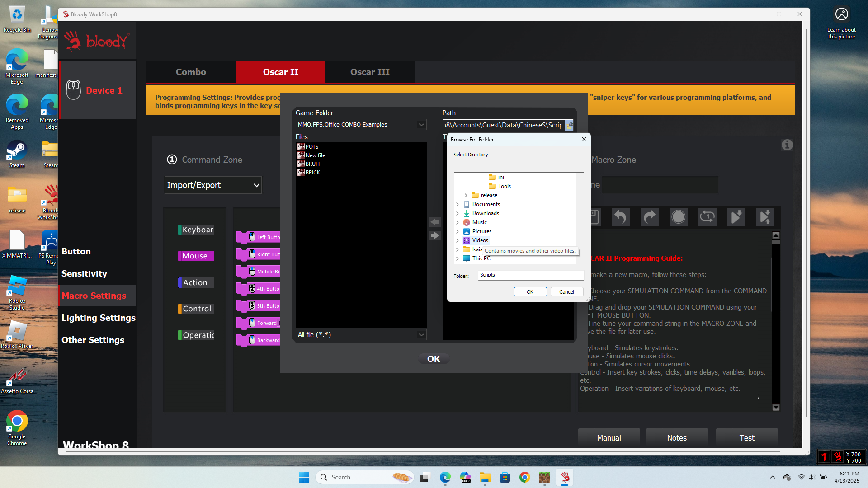Click the play with down-arrow icon
868x488 pixels.
[x=736, y=217]
